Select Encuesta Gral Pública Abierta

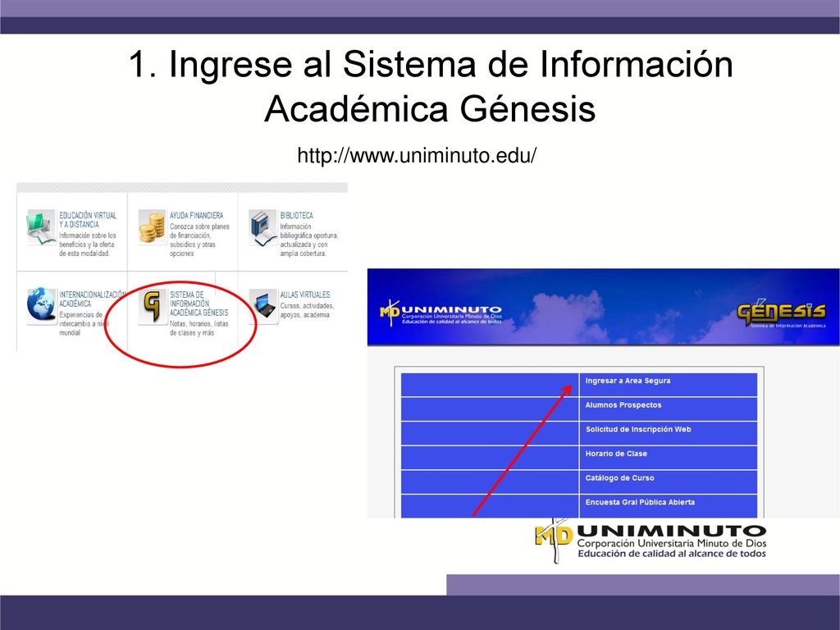click(640, 503)
